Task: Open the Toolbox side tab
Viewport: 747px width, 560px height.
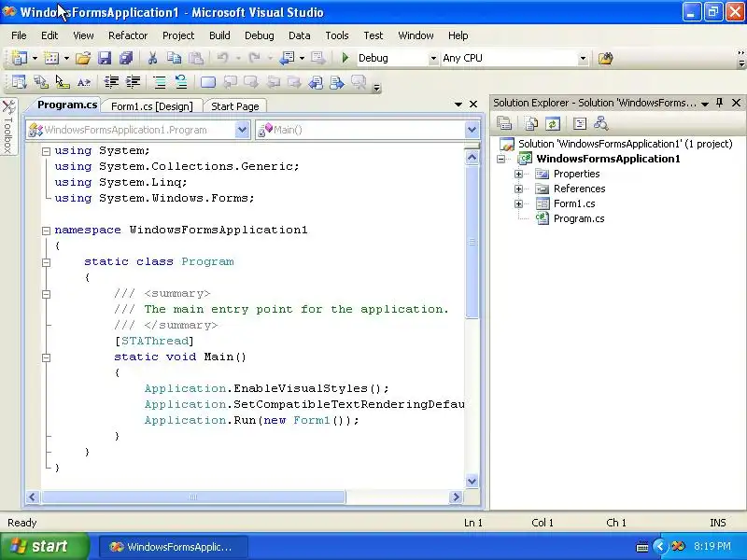Action: [8, 127]
